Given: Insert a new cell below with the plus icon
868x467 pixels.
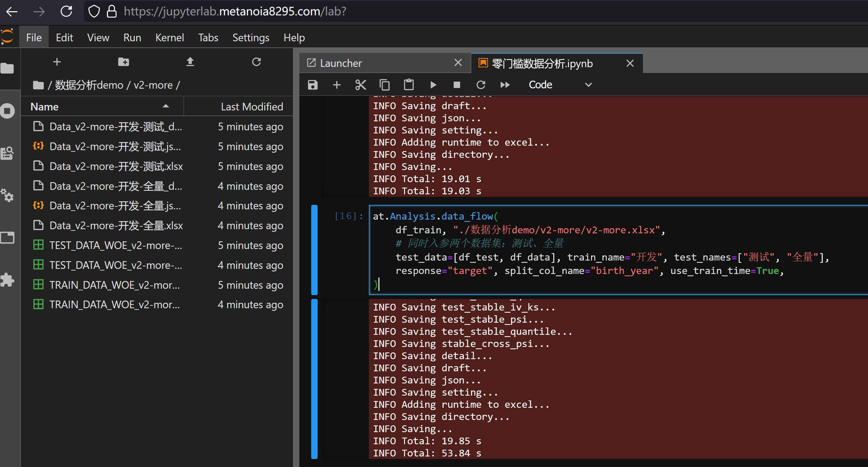Looking at the screenshot, I should click(x=337, y=85).
